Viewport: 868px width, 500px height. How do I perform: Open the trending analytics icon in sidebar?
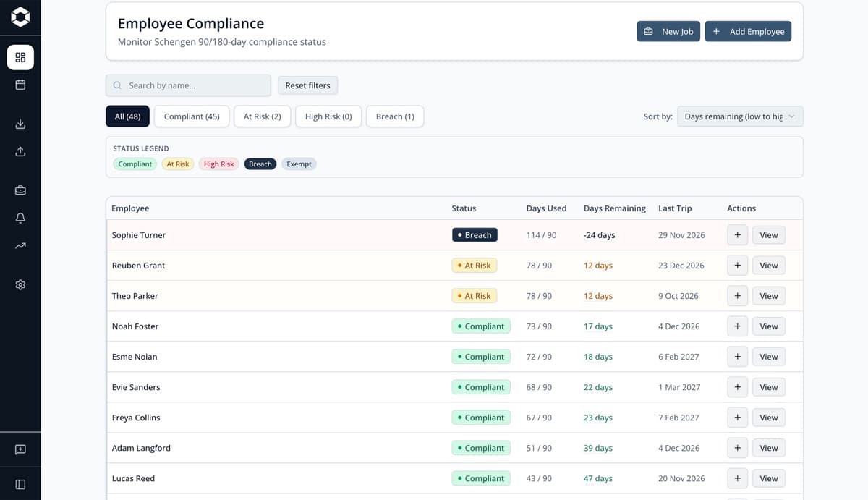20,245
